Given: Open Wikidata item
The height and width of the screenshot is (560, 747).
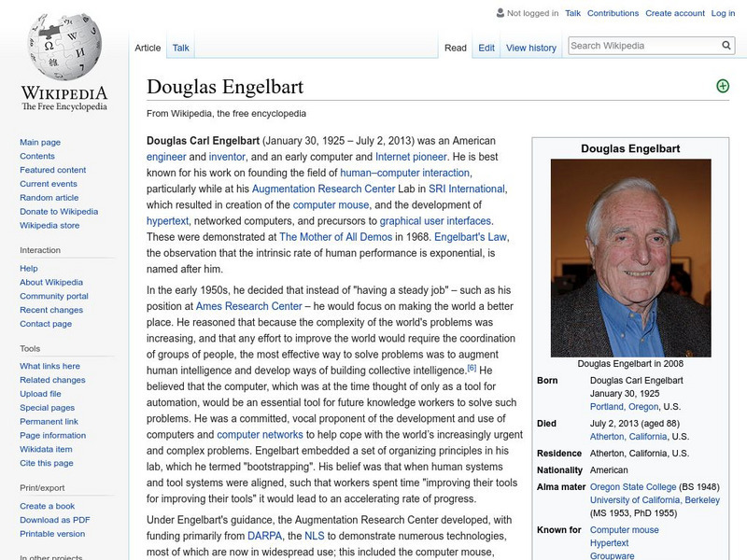Looking at the screenshot, I should (x=46, y=449).
